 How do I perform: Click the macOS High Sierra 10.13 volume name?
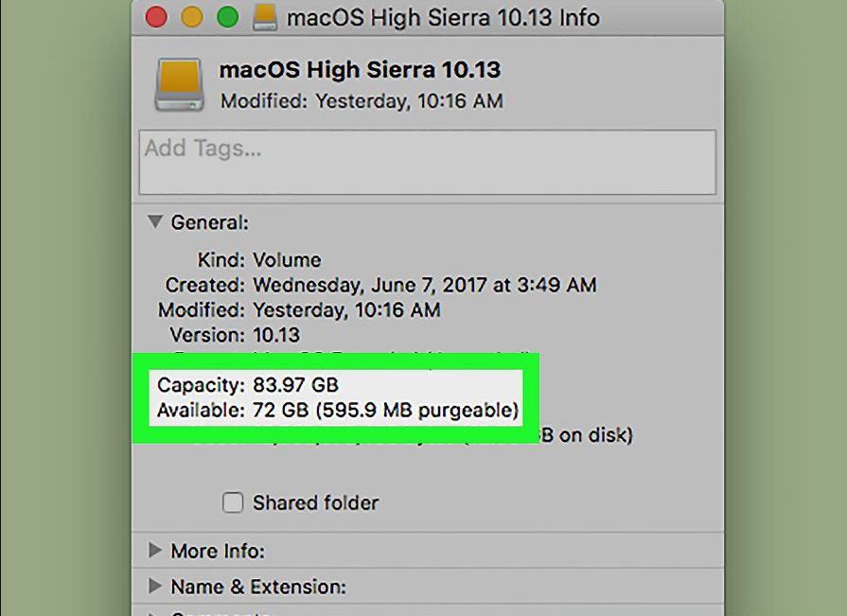point(360,70)
